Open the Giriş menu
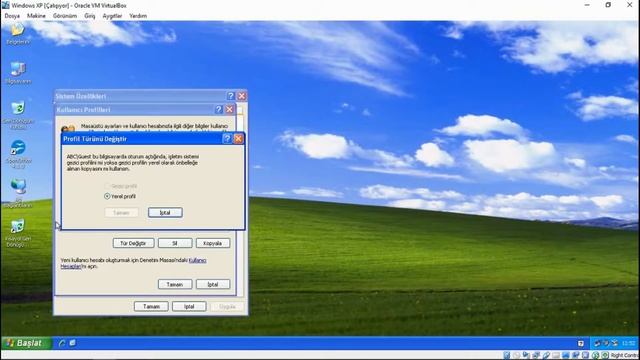 click(89, 16)
